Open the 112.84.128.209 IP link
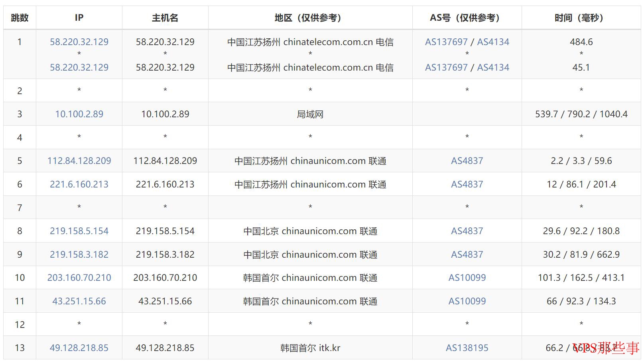The image size is (644, 361). coord(79,161)
